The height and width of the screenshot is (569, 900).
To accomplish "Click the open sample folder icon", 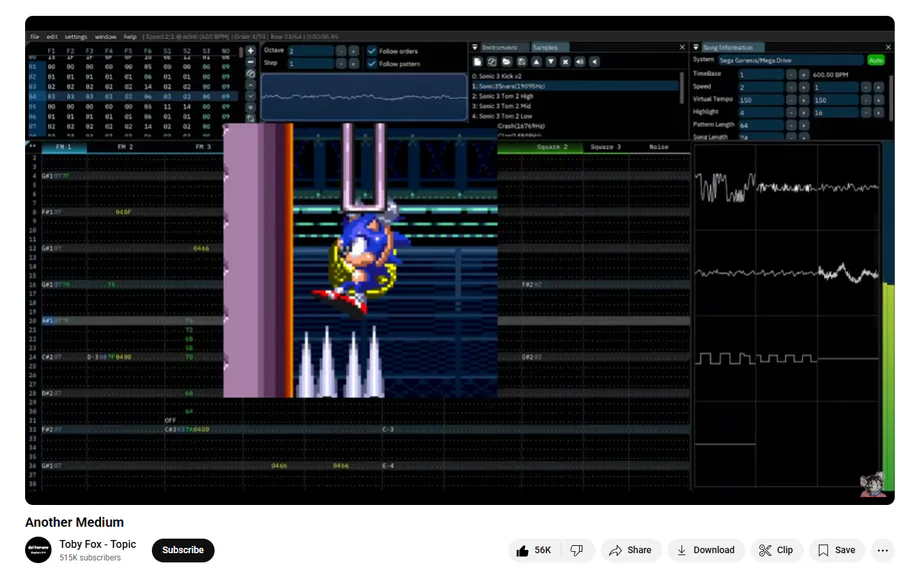I will tap(506, 61).
